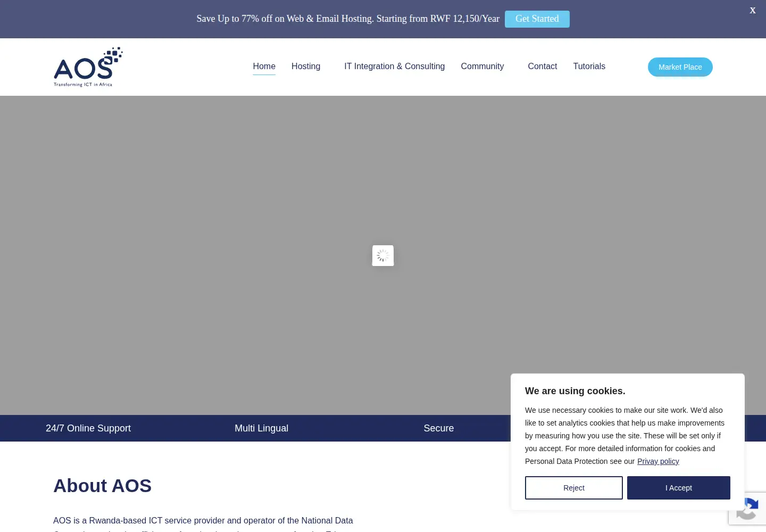Go to the Contact page
Screen dimensions: 766x532
coord(542,66)
